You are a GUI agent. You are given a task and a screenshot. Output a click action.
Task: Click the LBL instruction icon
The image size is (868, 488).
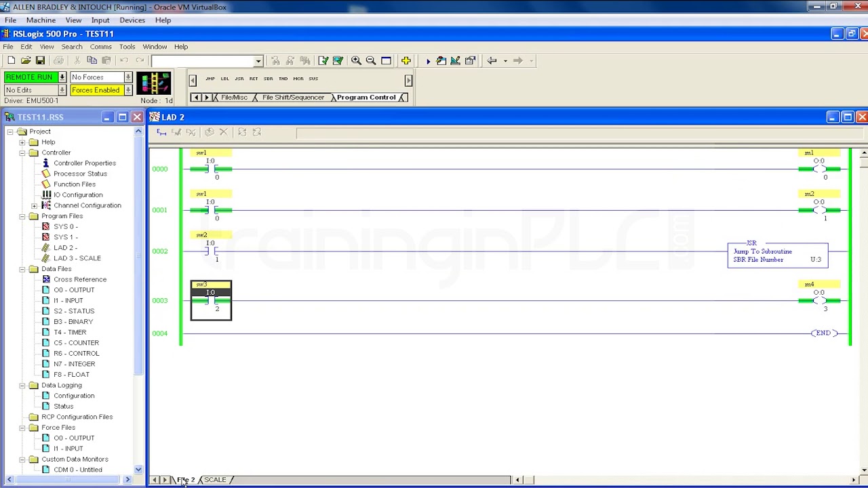coord(224,79)
